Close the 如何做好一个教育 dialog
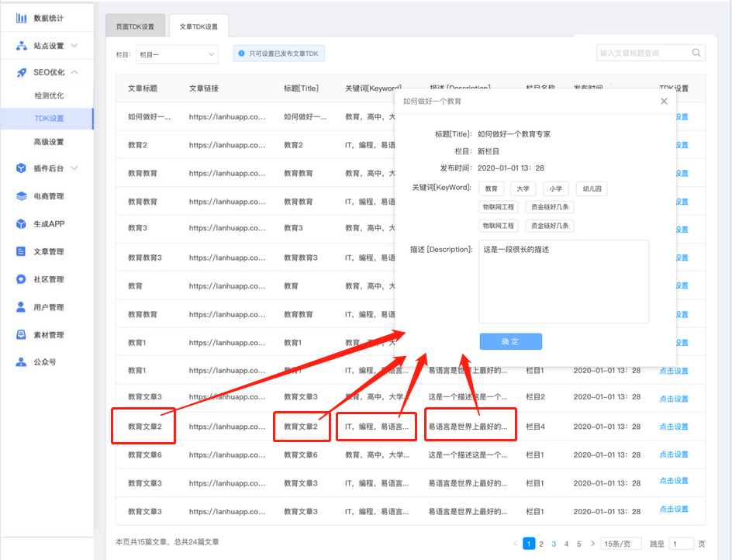The width and height of the screenshot is (732, 560). pyautogui.click(x=664, y=101)
